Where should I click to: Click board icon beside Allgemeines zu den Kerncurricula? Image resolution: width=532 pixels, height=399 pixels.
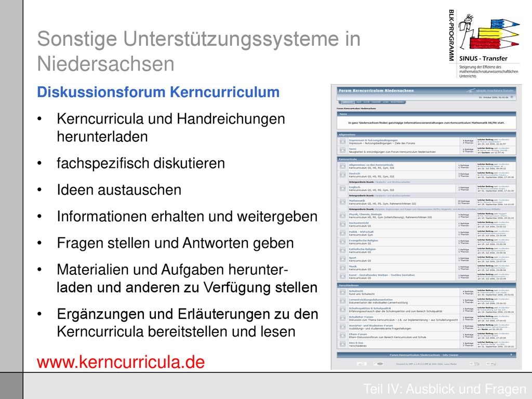tap(343, 166)
